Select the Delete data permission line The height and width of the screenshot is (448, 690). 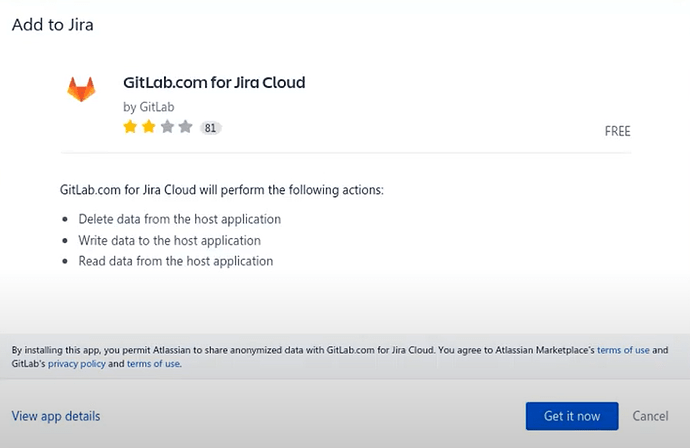pos(179,219)
